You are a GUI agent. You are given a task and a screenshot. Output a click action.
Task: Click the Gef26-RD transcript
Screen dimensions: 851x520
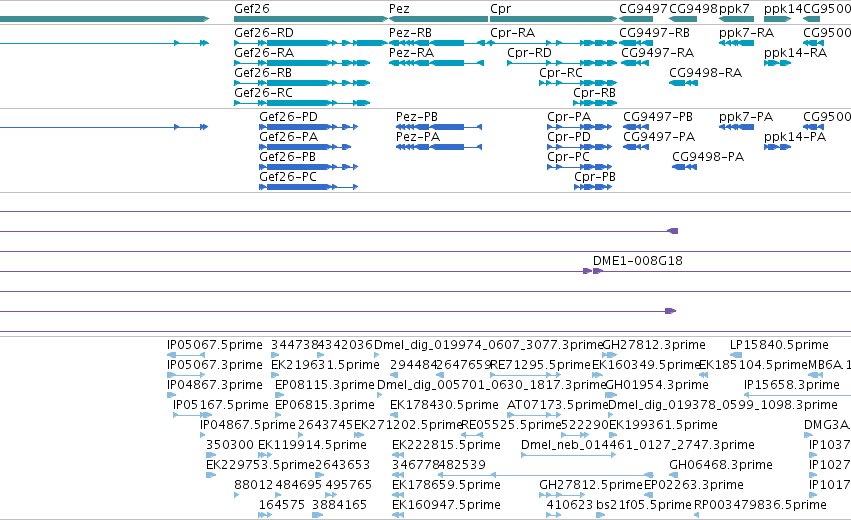311,43
